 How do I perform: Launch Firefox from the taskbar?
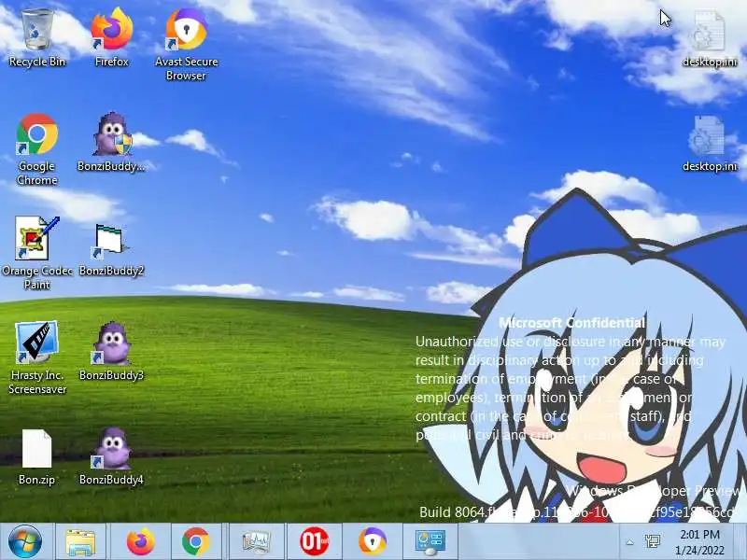tap(141, 542)
